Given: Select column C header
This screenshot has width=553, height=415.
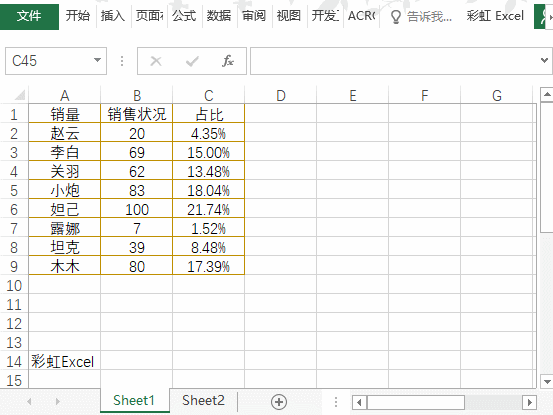Looking at the screenshot, I should pos(209,95).
